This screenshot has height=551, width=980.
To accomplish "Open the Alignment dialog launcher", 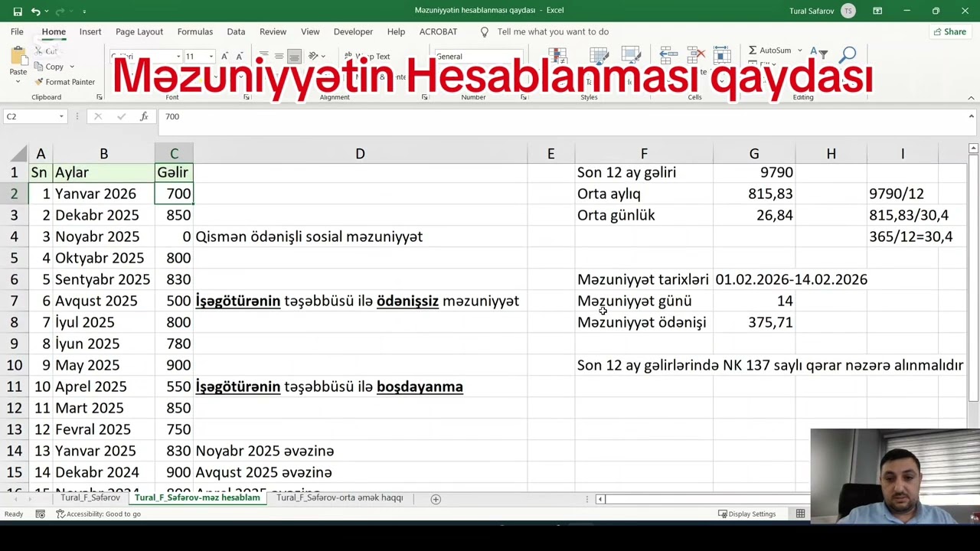I will (424, 97).
